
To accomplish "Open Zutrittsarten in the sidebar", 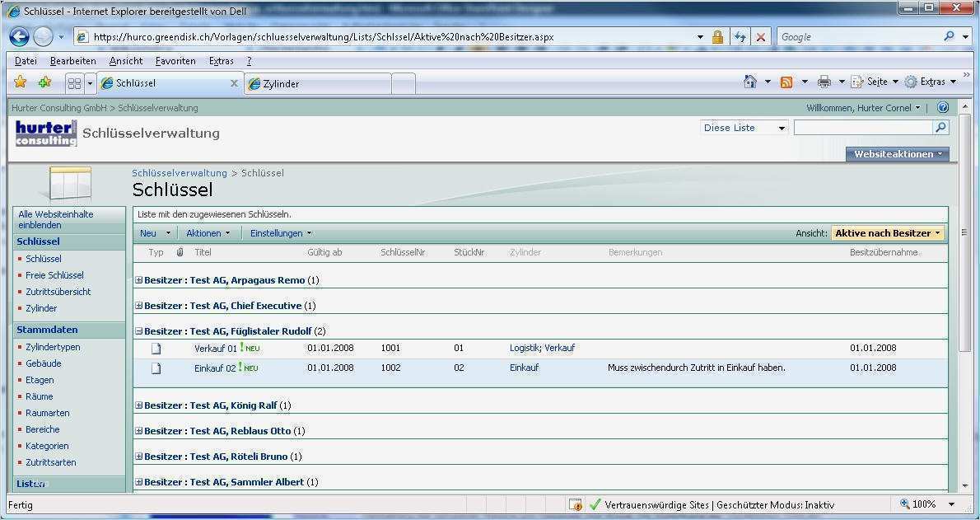I will pos(50,463).
